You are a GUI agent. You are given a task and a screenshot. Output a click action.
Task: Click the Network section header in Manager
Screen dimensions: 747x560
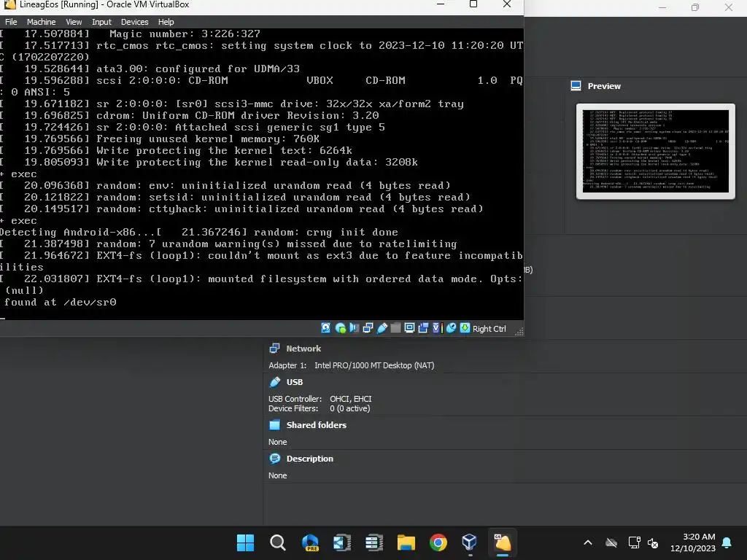tap(303, 349)
